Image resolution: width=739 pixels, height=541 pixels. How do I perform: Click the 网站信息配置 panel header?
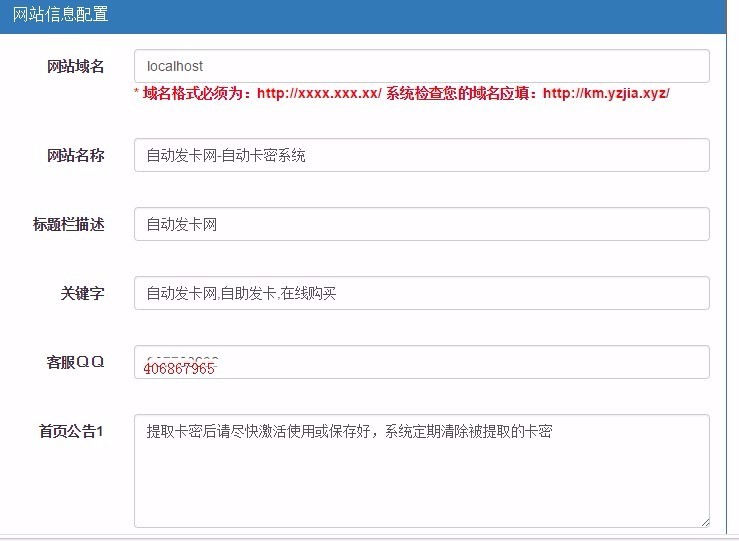click(x=60, y=15)
